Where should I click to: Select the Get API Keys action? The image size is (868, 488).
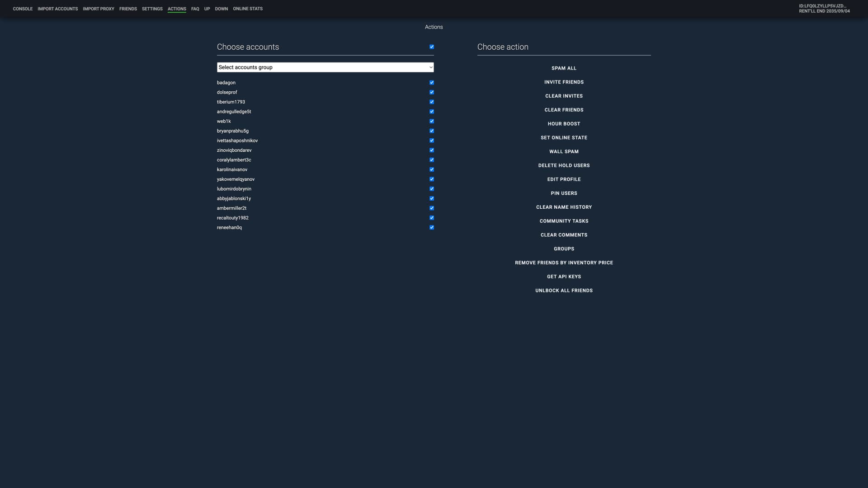tap(564, 277)
